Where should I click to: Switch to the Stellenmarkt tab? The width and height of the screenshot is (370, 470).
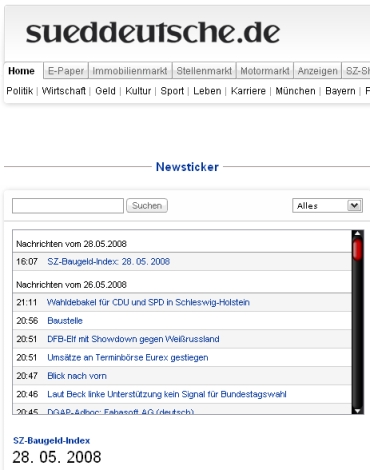[x=204, y=71]
